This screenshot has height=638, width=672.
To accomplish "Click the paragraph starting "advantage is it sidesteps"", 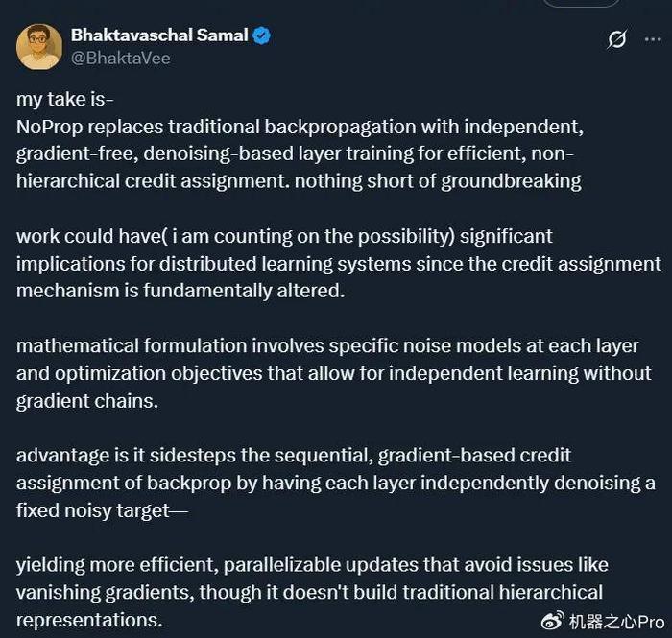I will click(336, 483).
